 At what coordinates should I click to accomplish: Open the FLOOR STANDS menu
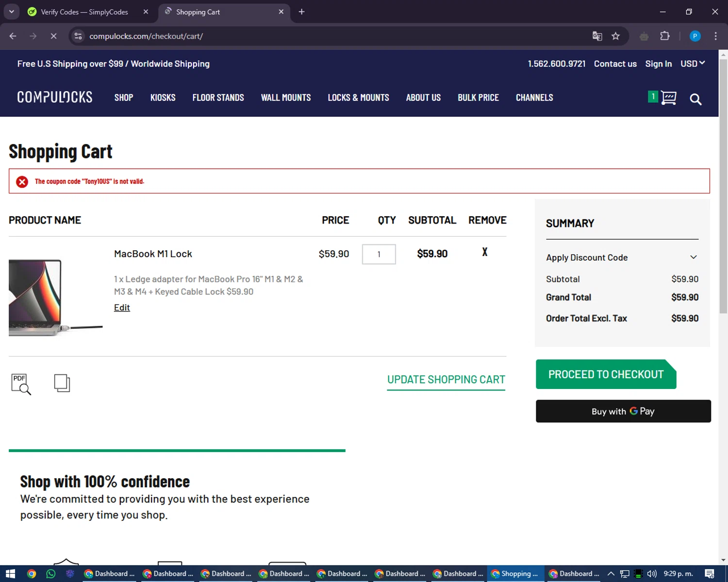pos(218,97)
